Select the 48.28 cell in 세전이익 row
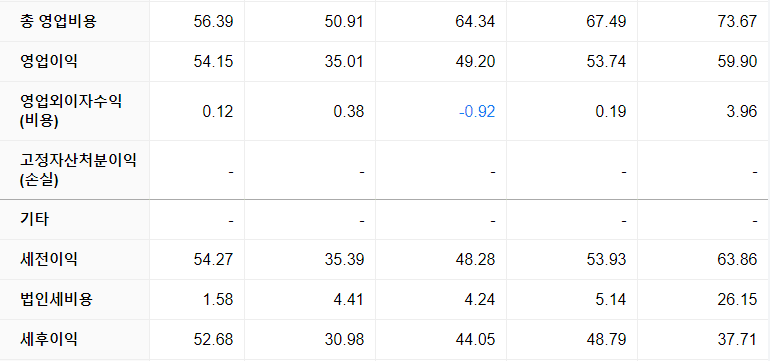This screenshot has width=770, height=361. click(475, 259)
